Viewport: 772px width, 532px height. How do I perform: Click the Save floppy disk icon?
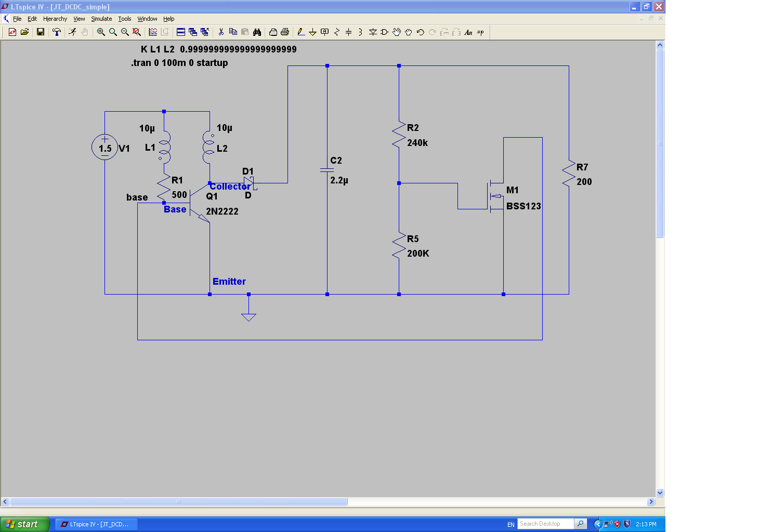tap(40, 32)
